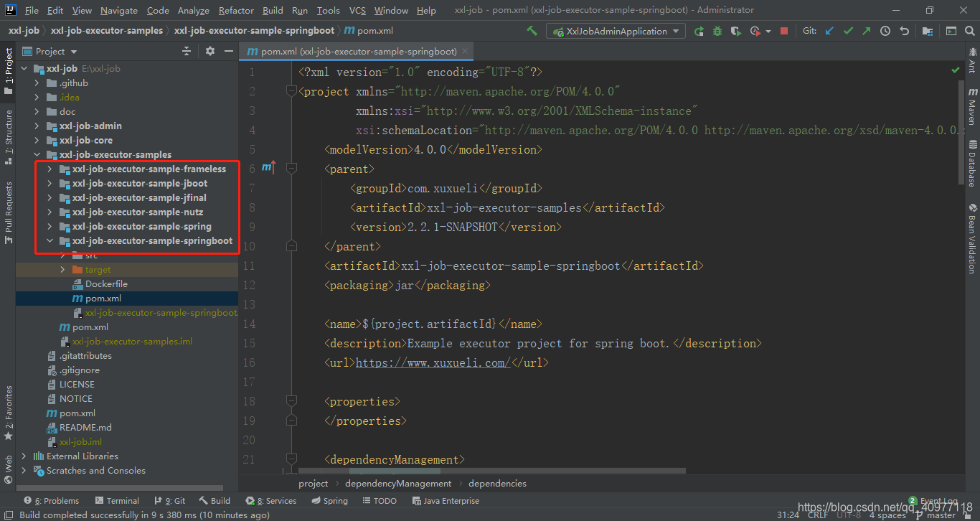This screenshot has width=980, height=521.
Task: Push commits with the green up-arrow
Action: click(x=867, y=31)
